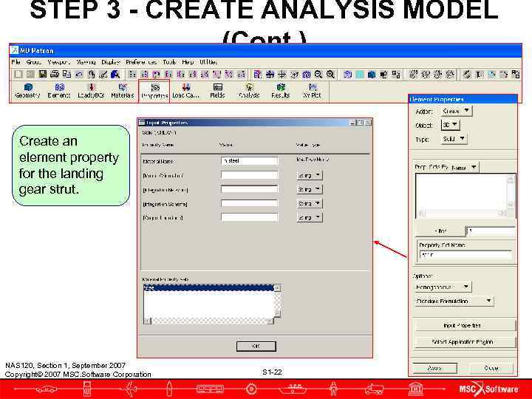Click the Filter button
The image size is (532, 399).
click(x=440, y=231)
